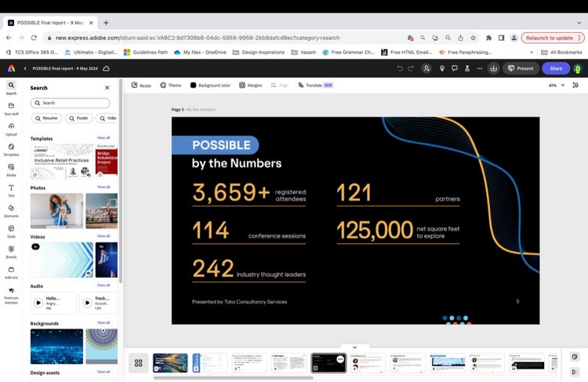Click the Search input field in panel
The height and width of the screenshot is (382, 588).
[x=71, y=103]
